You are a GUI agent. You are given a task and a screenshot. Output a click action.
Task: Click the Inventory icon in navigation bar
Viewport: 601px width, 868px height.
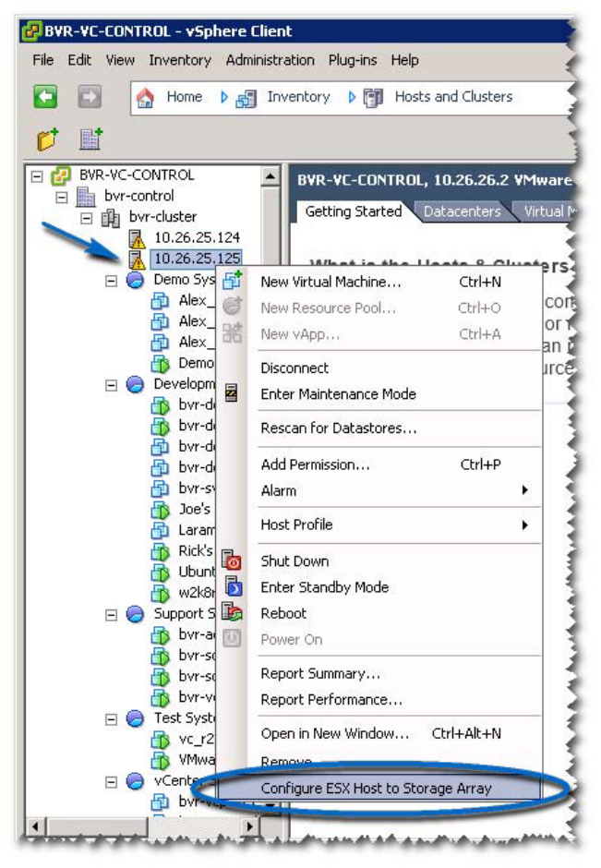coord(246,99)
